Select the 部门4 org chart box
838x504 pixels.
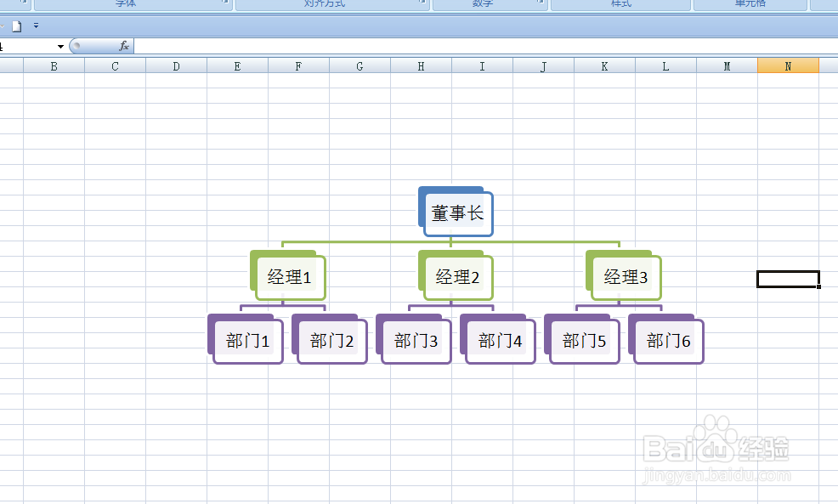point(500,341)
